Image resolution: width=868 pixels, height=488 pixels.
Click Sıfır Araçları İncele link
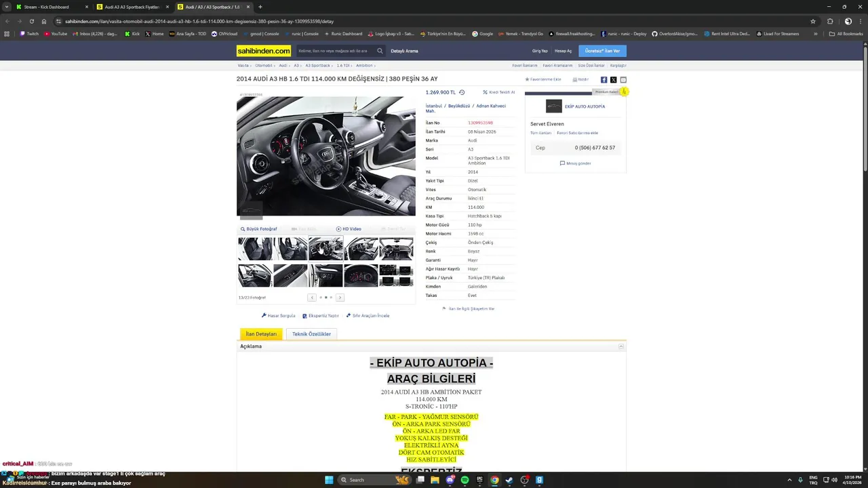pos(368,316)
